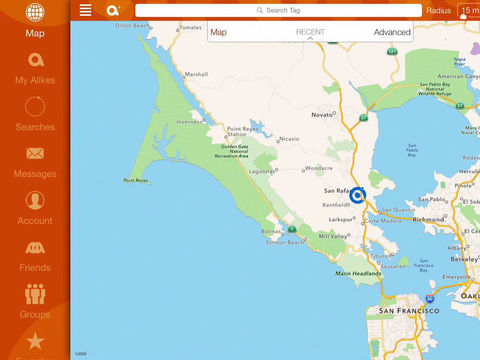Click the magnifier icon in search bar
The height and width of the screenshot is (360, 480).
(260, 10)
